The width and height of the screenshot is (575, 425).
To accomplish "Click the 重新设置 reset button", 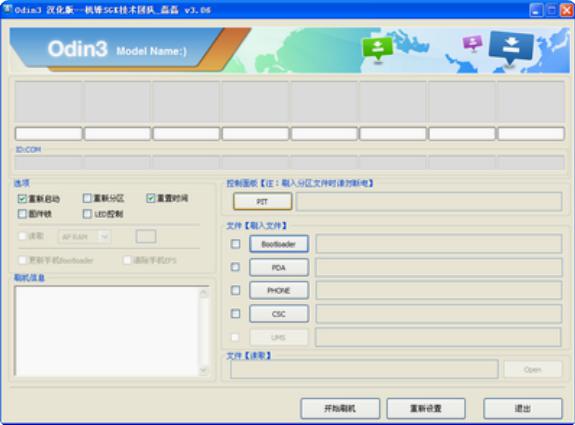I will [x=426, y=408].
